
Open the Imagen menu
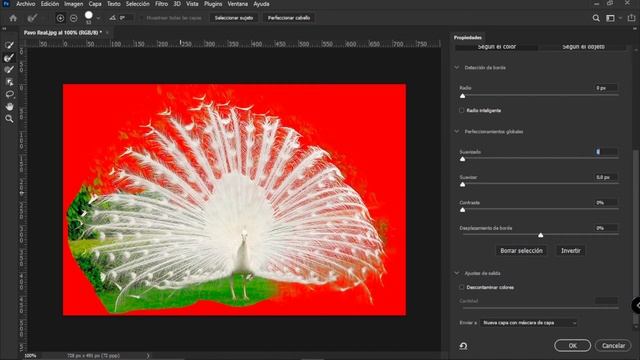(73, 4)
